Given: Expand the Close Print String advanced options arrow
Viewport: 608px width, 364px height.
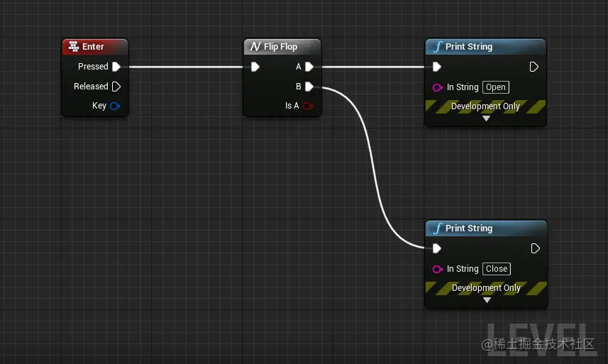Looking at the screenshot, I should [x=487, y=300].
